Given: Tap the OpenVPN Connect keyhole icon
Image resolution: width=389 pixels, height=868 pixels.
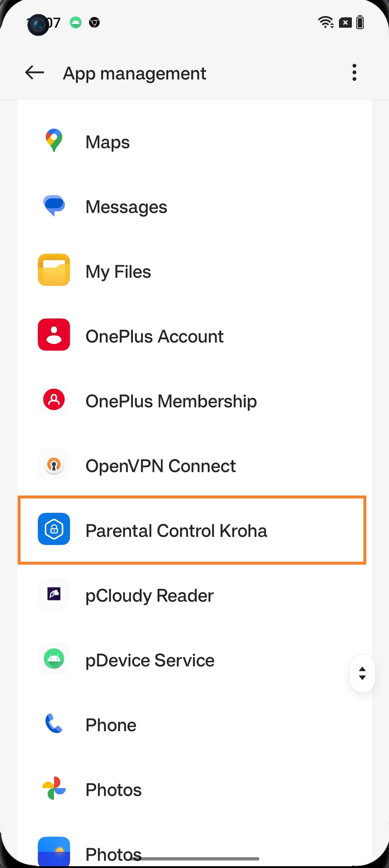Looking at the screenshot, I should [54, 465].
